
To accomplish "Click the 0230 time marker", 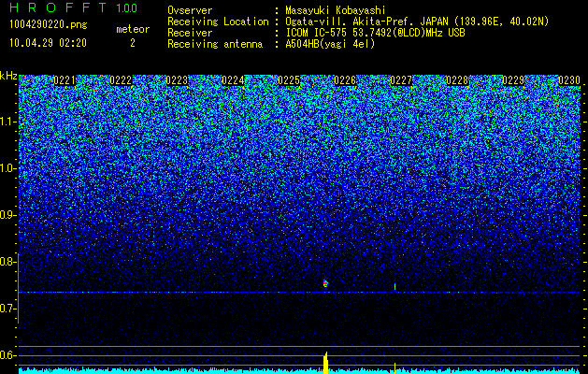I will (x=569, y=80).
